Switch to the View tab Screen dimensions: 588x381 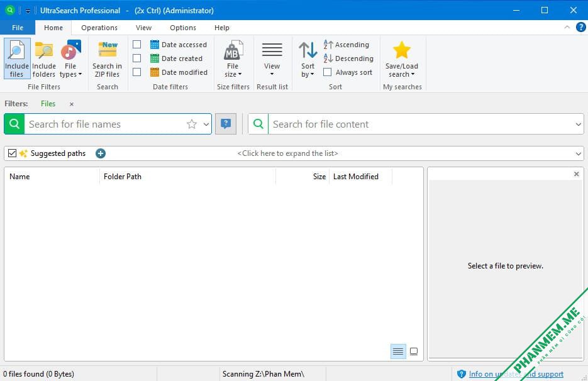click(x=143, y=28)
